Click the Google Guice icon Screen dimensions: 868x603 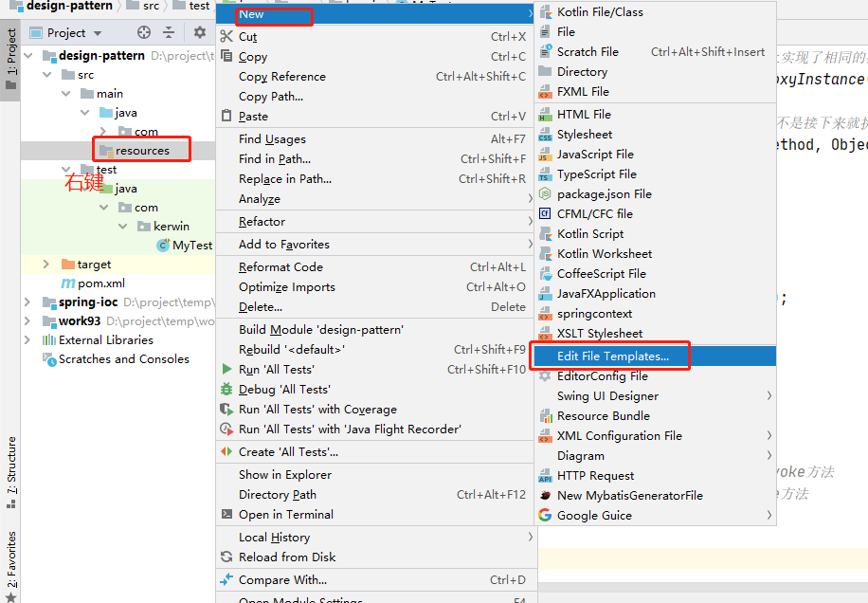pos(545,516)
